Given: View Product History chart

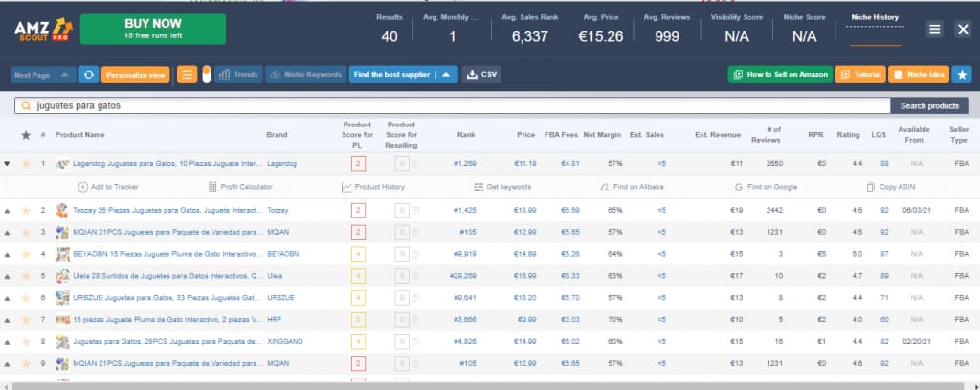Looking at the screenshot, I should tap(373, 187).
